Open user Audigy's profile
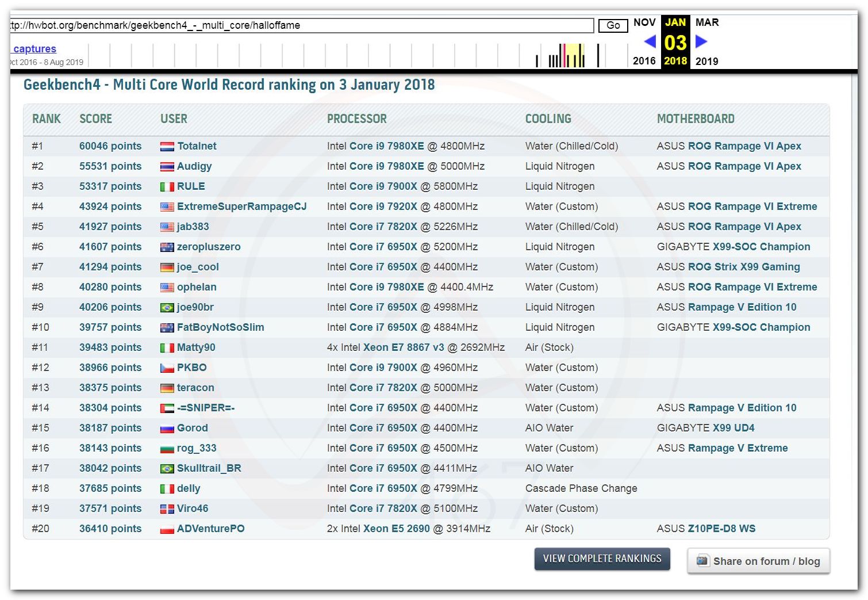This screenshot has height=600, width=868. click(194, 166)
